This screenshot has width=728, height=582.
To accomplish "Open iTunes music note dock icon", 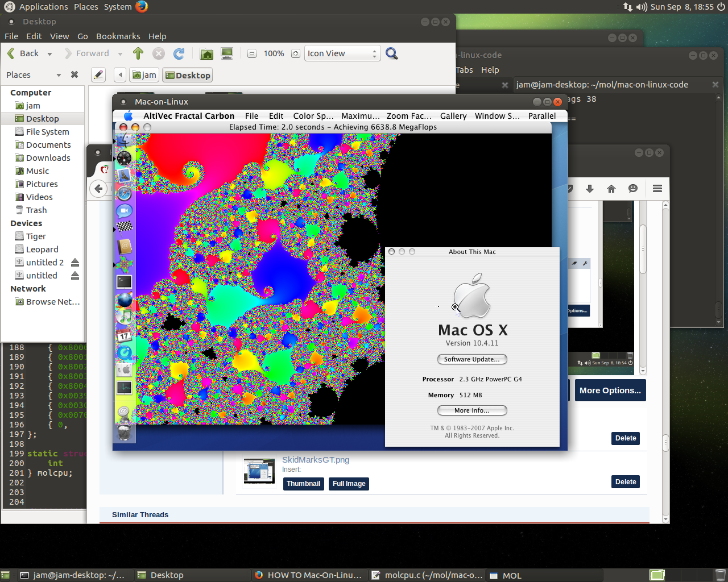I will pyautogui.click(x=124, y=317).
